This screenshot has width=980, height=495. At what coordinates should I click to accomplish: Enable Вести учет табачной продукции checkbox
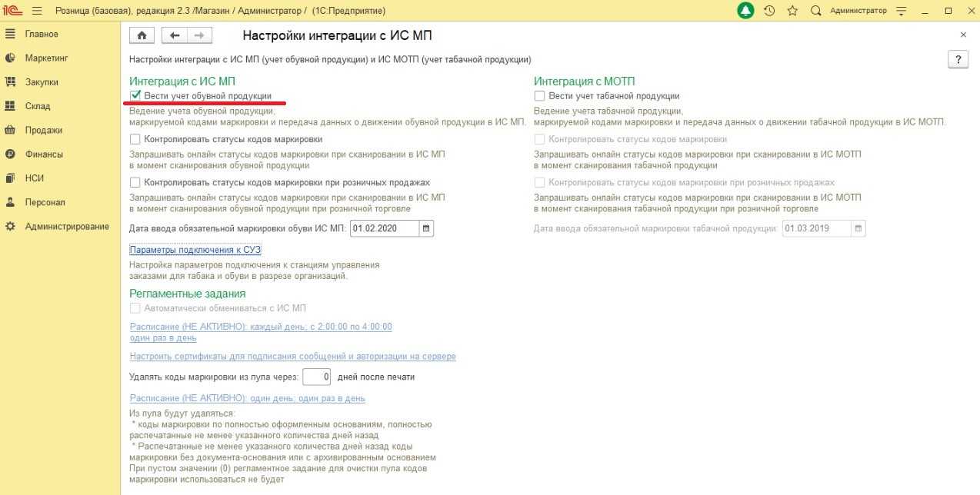point(540,96)
